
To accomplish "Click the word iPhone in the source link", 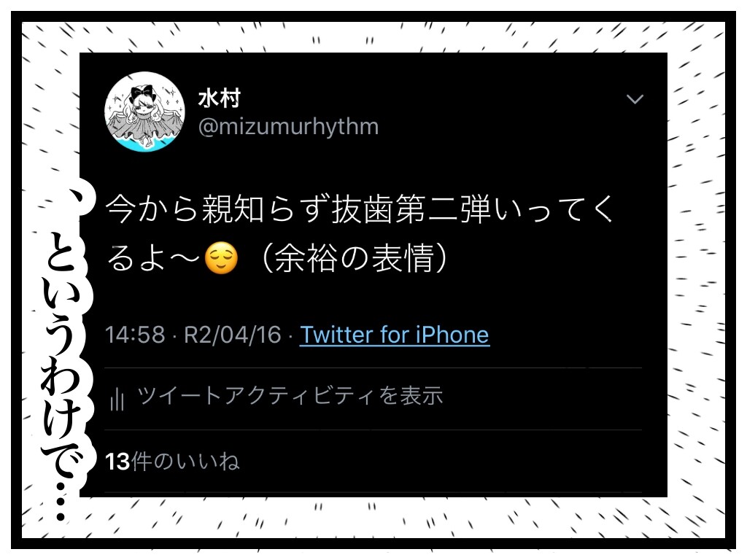I will click(452, 335).
